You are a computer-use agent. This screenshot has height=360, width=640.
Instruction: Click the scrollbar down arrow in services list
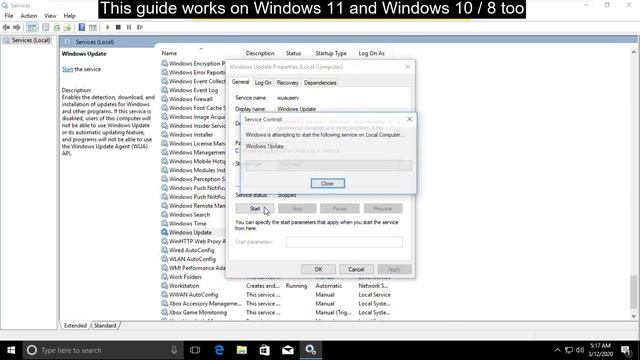[x=633, y=316]
